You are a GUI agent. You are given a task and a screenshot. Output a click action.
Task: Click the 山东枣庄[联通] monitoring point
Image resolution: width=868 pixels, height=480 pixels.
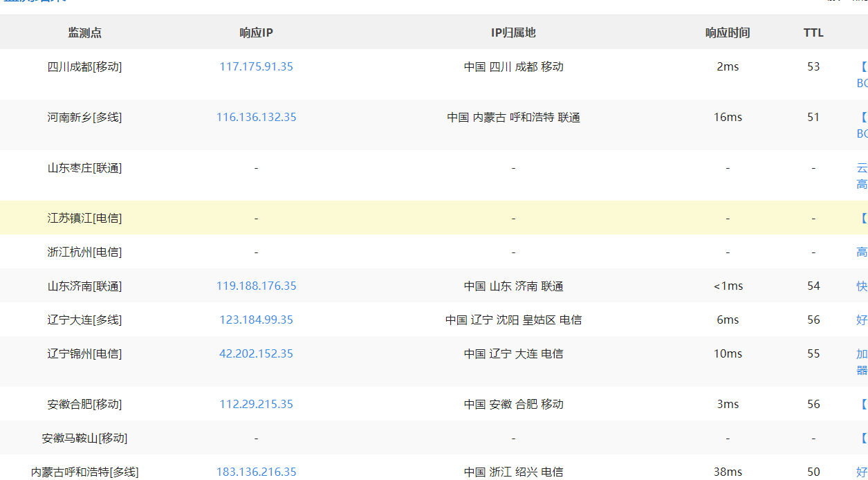coord(84,167)
